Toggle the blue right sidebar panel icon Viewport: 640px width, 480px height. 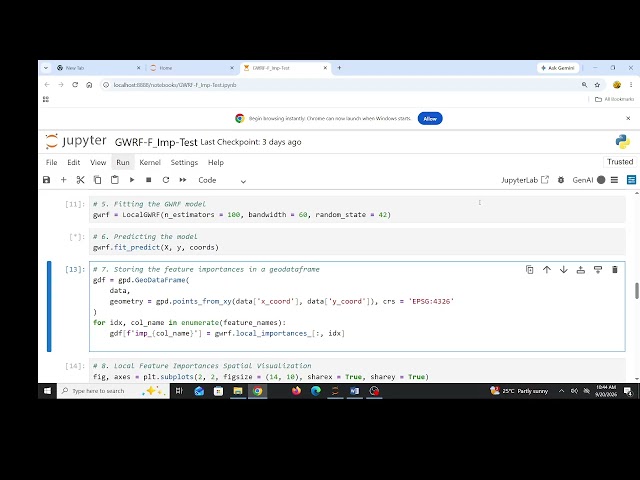631,180
